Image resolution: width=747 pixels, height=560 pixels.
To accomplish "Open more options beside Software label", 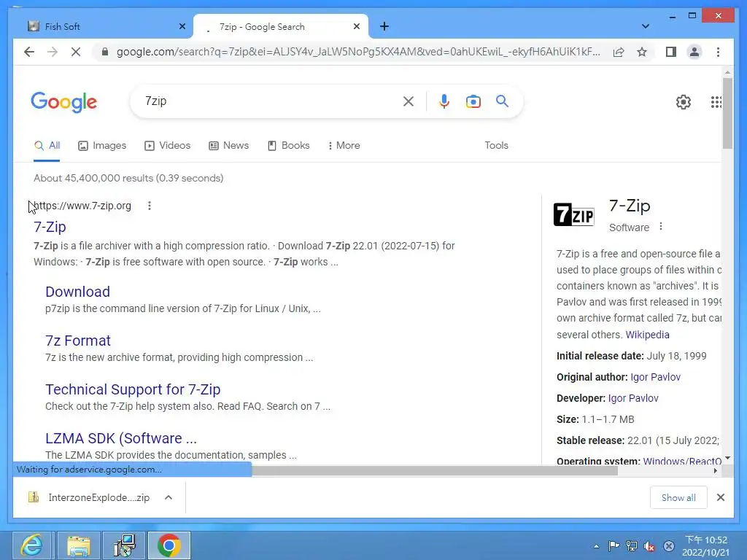I will (661, 227).
